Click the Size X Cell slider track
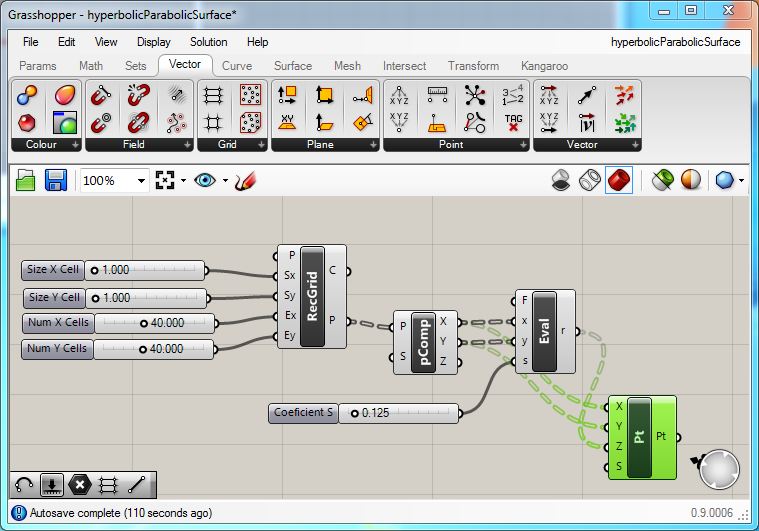759x531 pixels. (145, 270)
